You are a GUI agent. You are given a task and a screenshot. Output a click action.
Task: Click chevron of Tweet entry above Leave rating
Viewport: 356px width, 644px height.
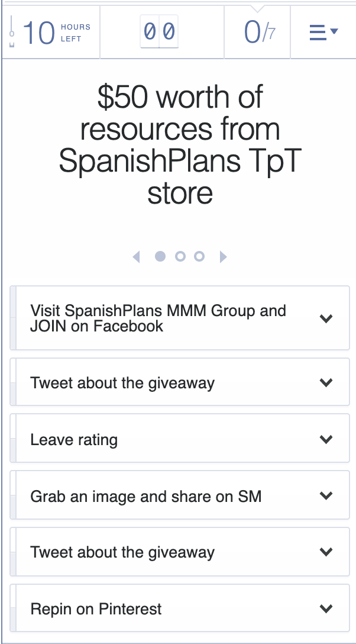coord(326,382)
